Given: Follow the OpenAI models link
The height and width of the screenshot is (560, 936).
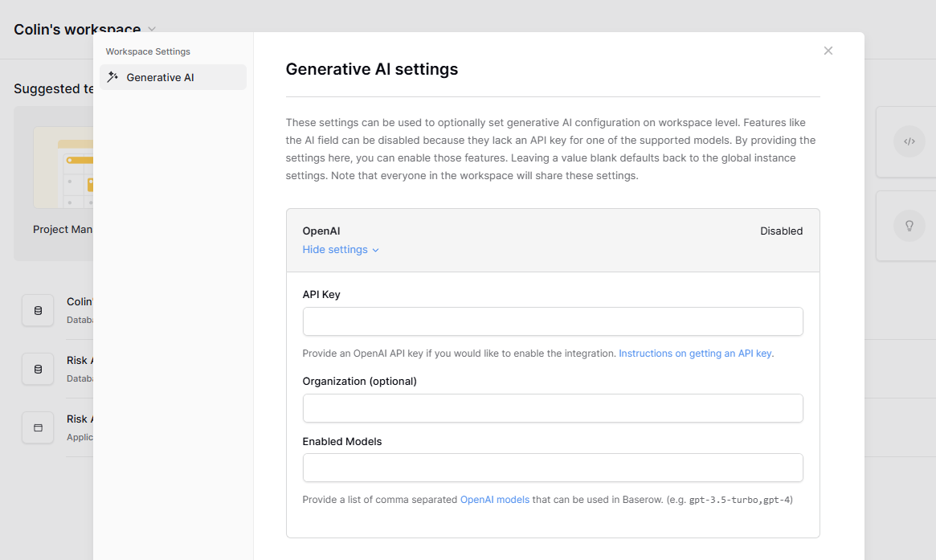Looking at the screenshot, I should pos(494,500).
